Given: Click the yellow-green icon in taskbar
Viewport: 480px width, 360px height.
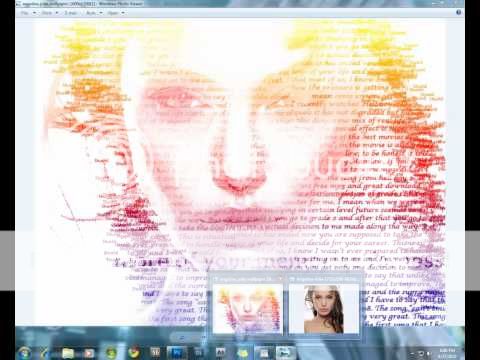Looking at the screenshot, I should tap(242, 353).
